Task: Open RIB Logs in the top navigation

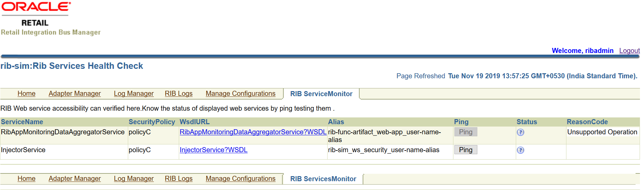Action: (178, 93)
